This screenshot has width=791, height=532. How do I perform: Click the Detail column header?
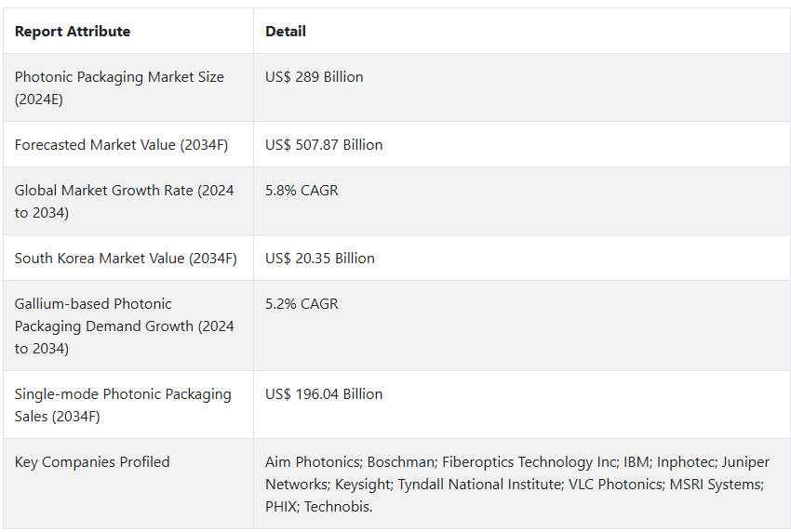click(286, 32)
